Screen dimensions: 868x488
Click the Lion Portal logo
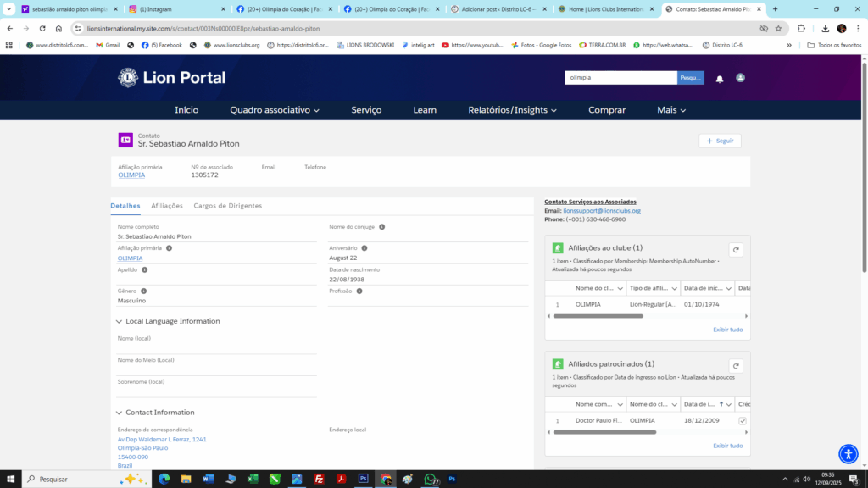click(x=171, y=78)
